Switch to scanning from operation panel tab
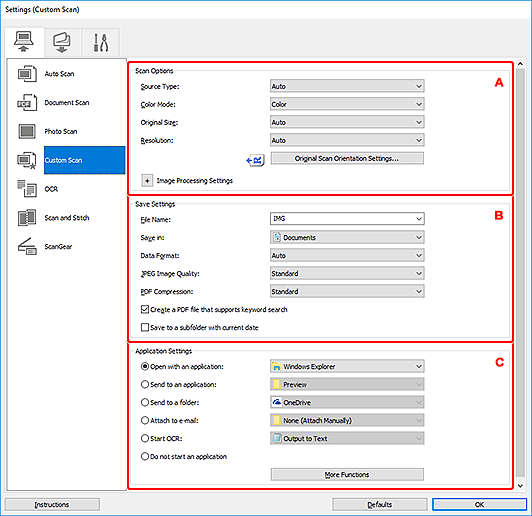The image size is (532, 516). (62, 42)
